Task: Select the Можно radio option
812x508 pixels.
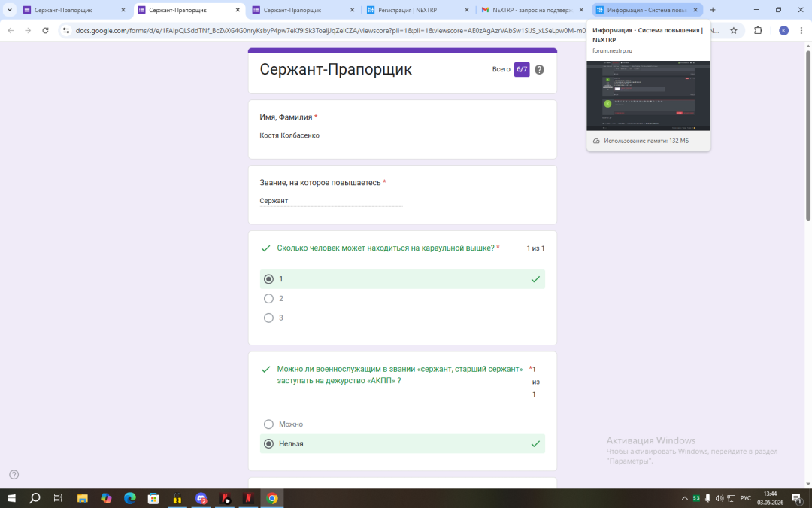Action: pyautogui.click(x=268, y=424)
